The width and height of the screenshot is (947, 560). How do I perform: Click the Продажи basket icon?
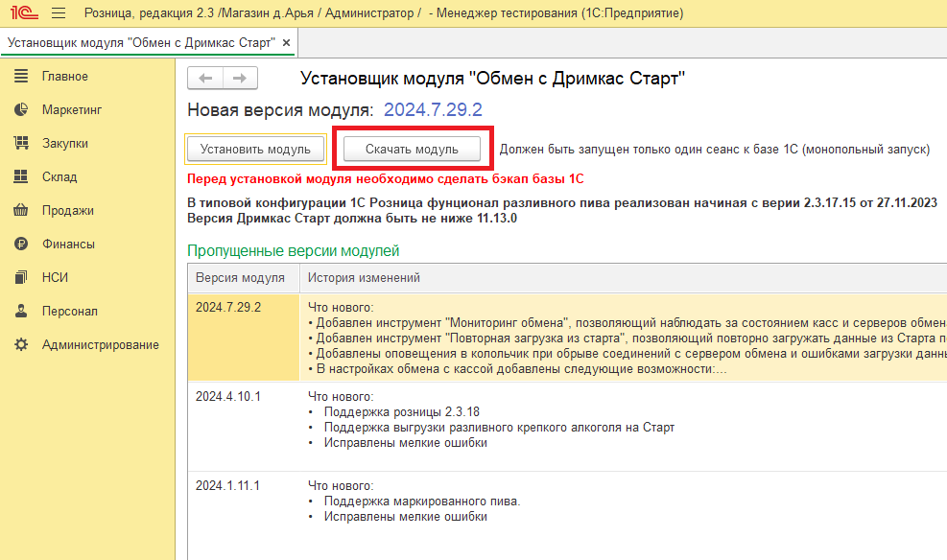pos(21,211)
